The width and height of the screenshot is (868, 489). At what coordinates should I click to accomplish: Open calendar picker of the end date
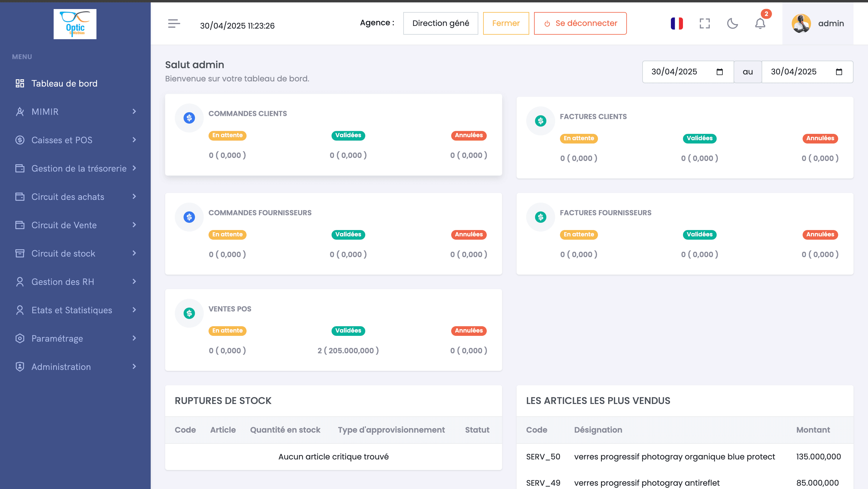(839, 72)
